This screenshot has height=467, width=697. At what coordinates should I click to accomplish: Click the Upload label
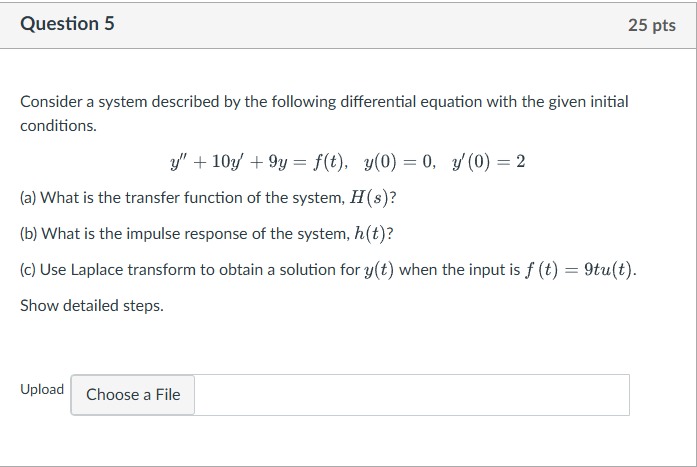(42, 390)
